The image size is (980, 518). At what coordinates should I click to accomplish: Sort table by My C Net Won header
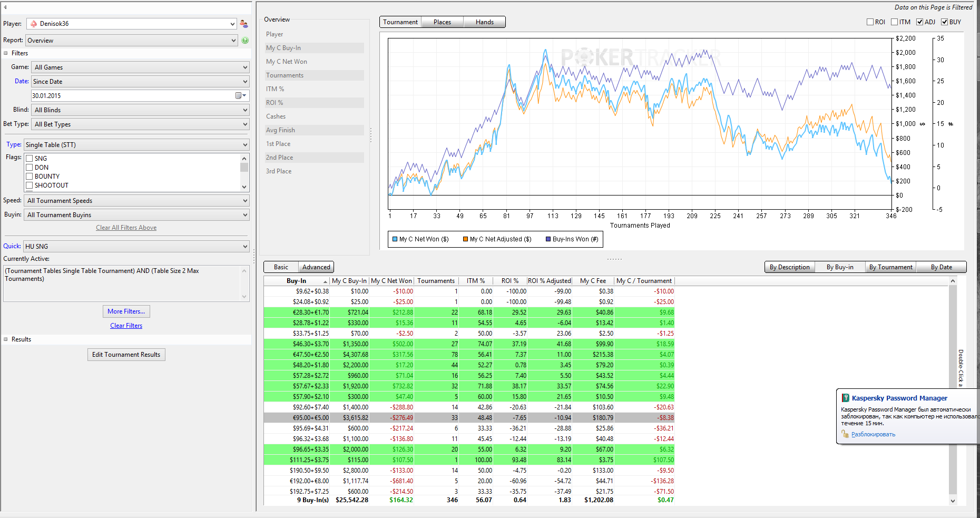pos(391,281)
